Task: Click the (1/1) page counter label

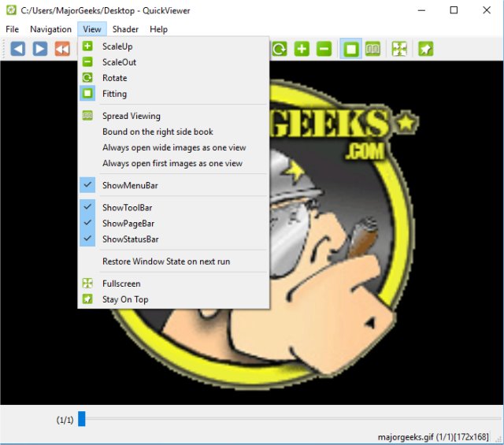Action: pyautogui.click(x=65, y=420)
